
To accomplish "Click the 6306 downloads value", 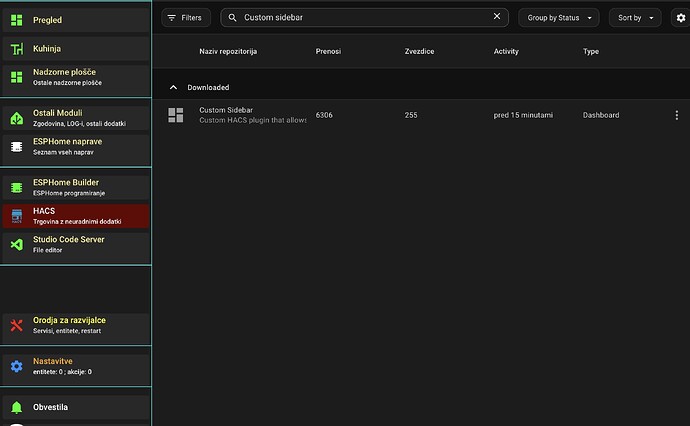I will (x=324, y=115).
